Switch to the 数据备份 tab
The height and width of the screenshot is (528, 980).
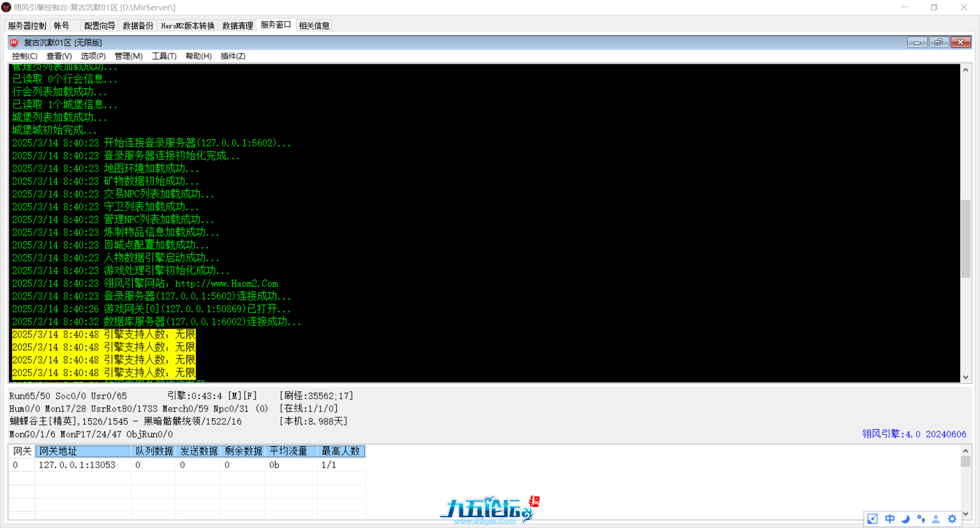coord(138,26)
